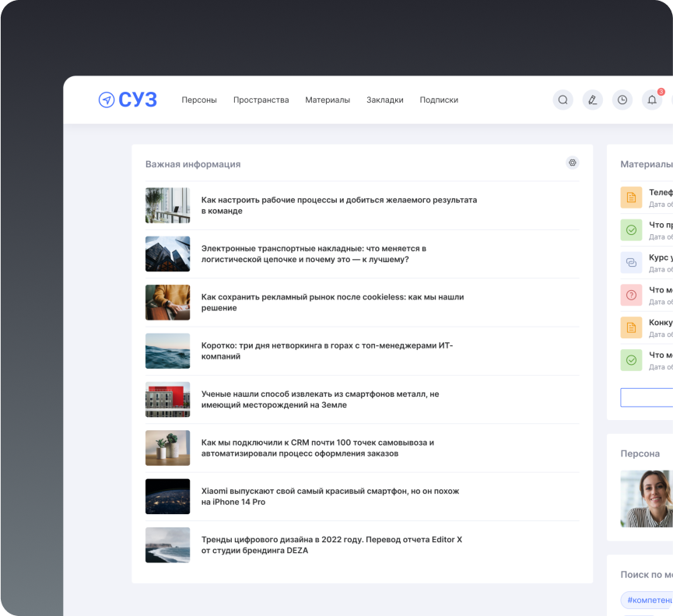The width and height of the screenshot is (673, 616).
Task: Open the Персоны menu item
Action: coord(199,100)
